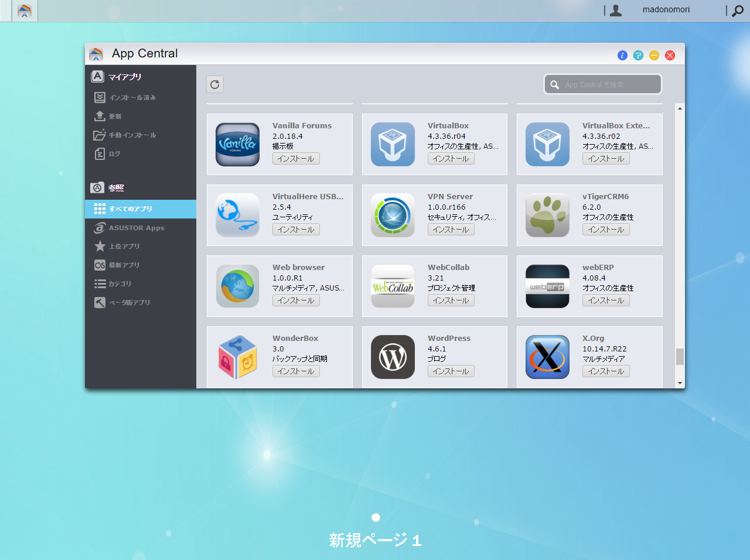Open the WonderBox app details
This screenshot has height=560, width=750.
click(x=294, y=338)
